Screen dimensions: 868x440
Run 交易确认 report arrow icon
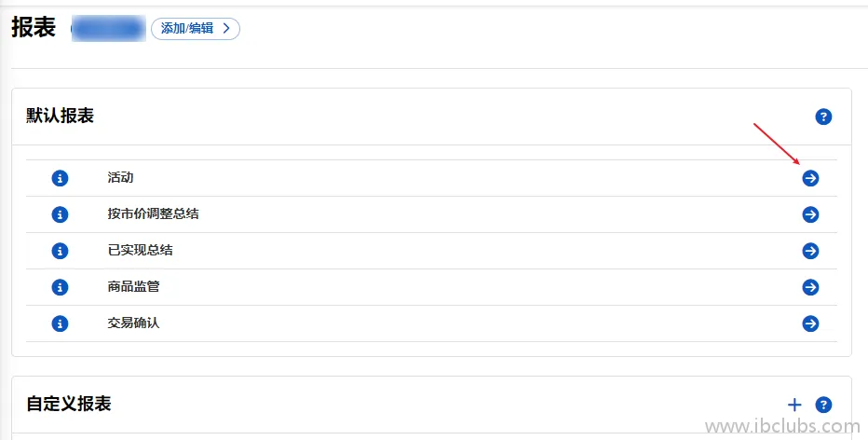[810, 323]
